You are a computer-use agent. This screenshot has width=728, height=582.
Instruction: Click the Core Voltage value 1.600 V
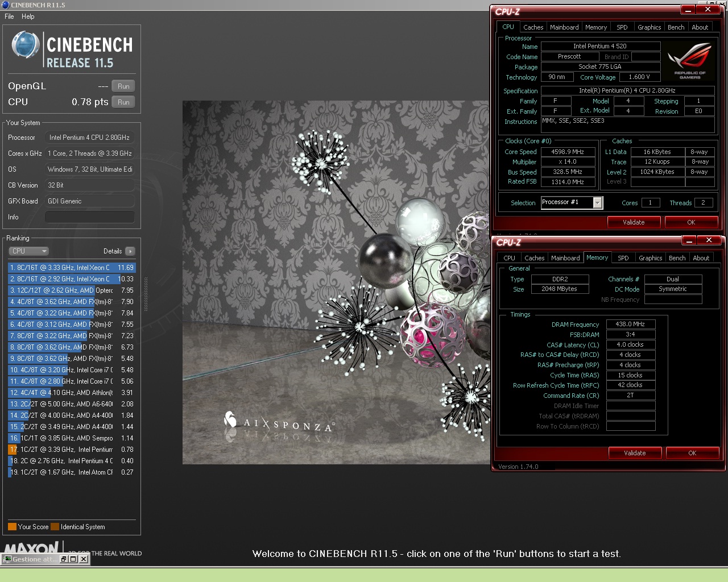pyautogui.click(x=639, y=77)
